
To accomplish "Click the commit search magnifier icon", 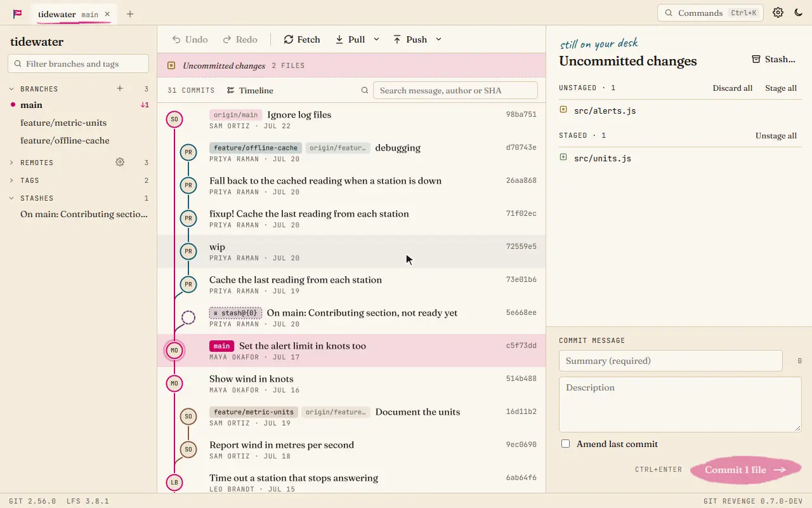I will pyautogui.click(x=365, y=90).
